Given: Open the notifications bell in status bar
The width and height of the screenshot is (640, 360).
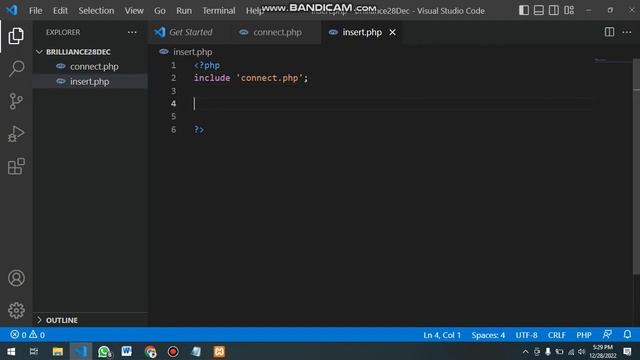Looking at the screenshot, I should [627, 335].
